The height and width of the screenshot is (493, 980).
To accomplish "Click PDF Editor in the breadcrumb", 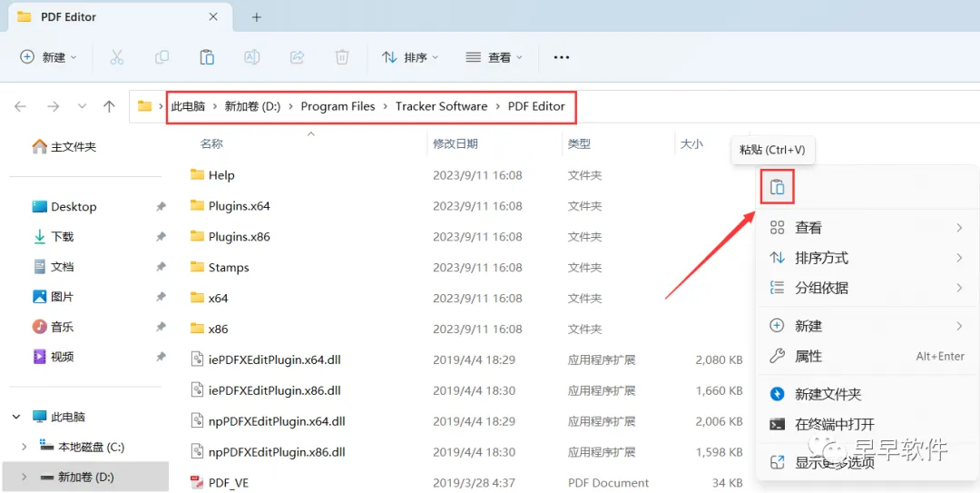I will coord(536,106).
